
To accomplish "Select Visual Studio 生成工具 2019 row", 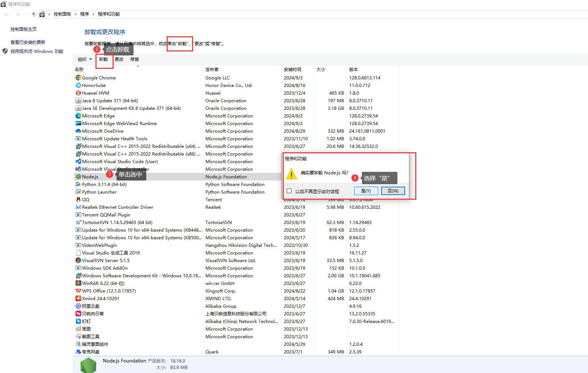I will pyautogui.click(x=236, y=253).
